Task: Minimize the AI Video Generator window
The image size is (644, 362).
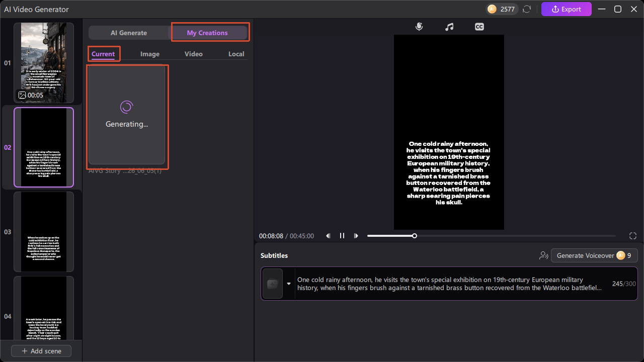Action: click(602, 9)
